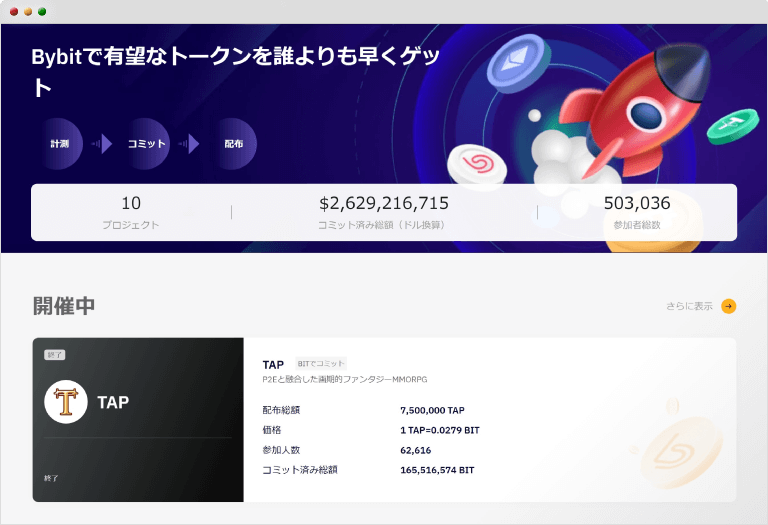Screen dimensions: 768x525
Task: Click the 1 TAP=0.0279 BIT price
Action: coord(440,430)
